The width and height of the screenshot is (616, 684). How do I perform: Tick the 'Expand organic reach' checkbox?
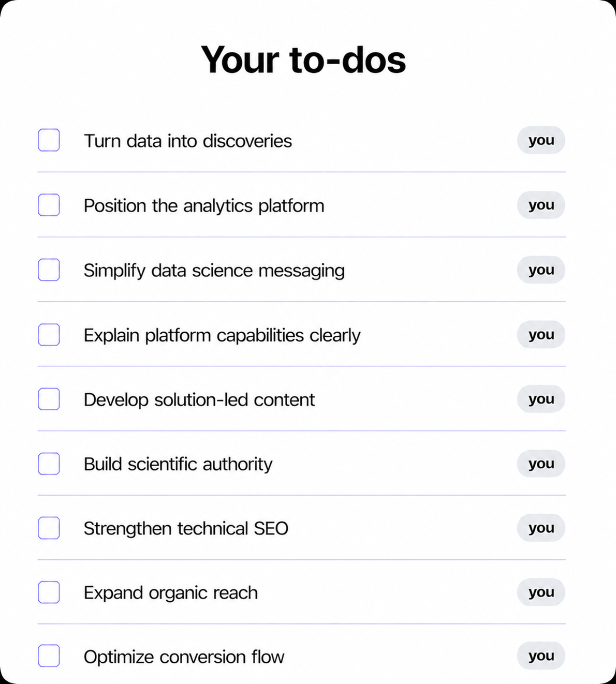tap(49, 592)
